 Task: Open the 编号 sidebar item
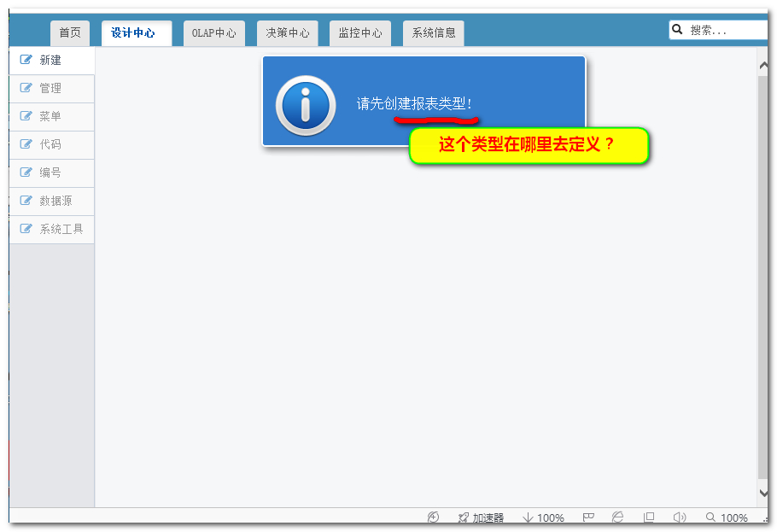click(51, 173)
